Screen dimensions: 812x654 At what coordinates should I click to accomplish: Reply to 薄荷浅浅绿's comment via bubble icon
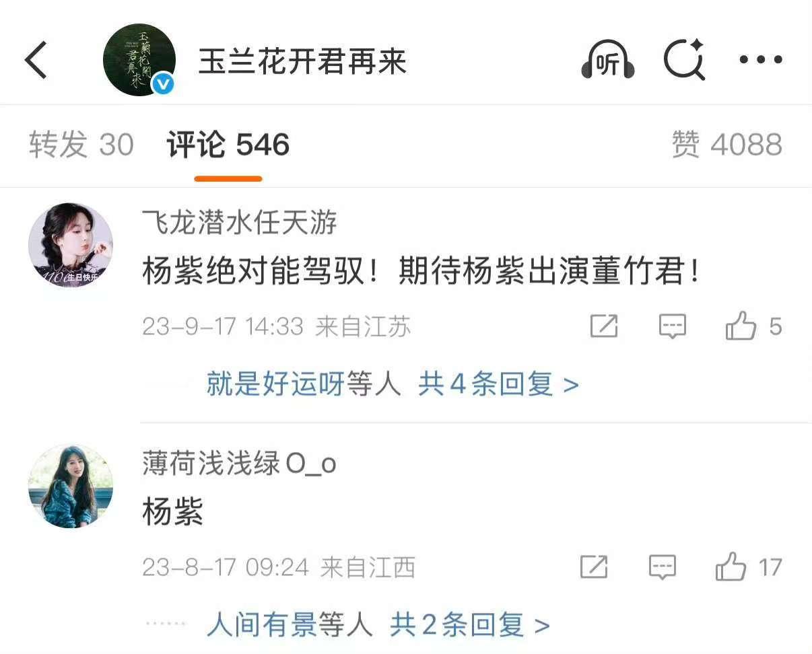click(x=663, y=567)
